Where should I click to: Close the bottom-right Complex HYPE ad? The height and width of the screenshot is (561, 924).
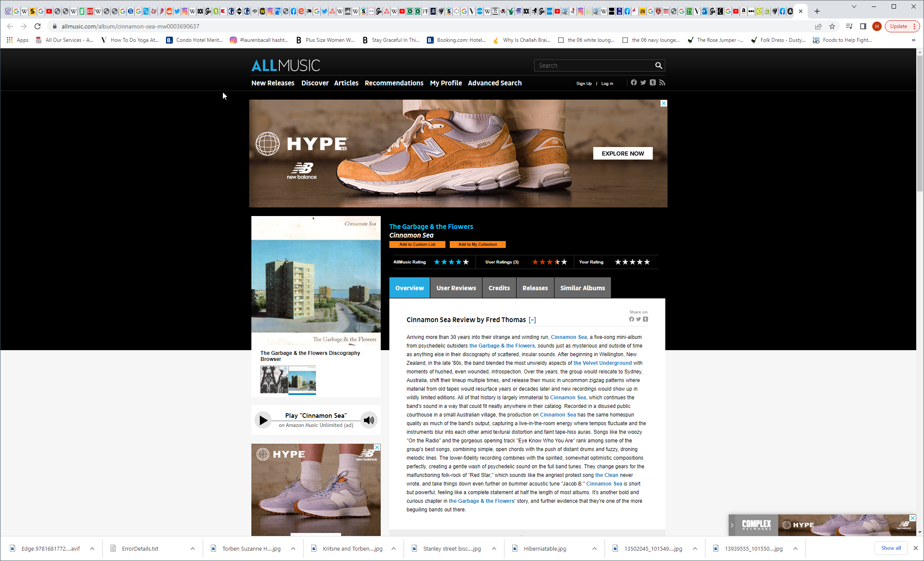912,518
